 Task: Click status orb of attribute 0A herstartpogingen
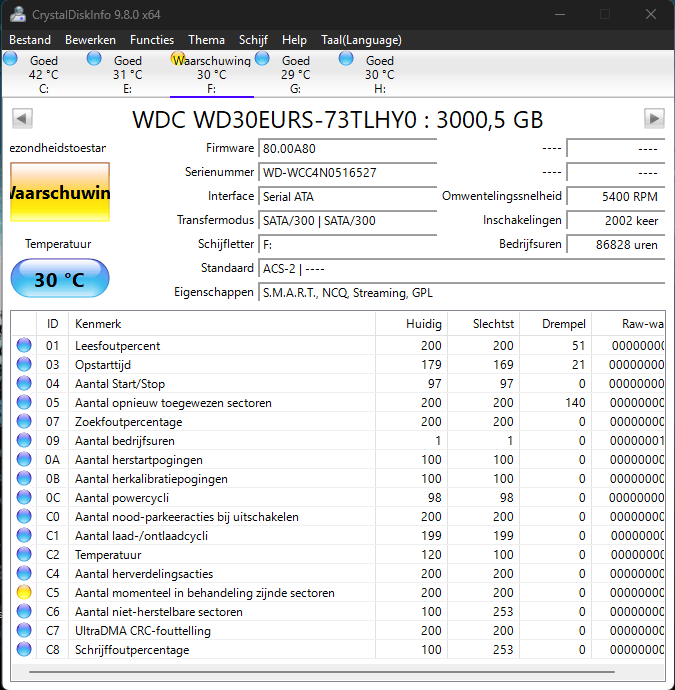[24, 459]
